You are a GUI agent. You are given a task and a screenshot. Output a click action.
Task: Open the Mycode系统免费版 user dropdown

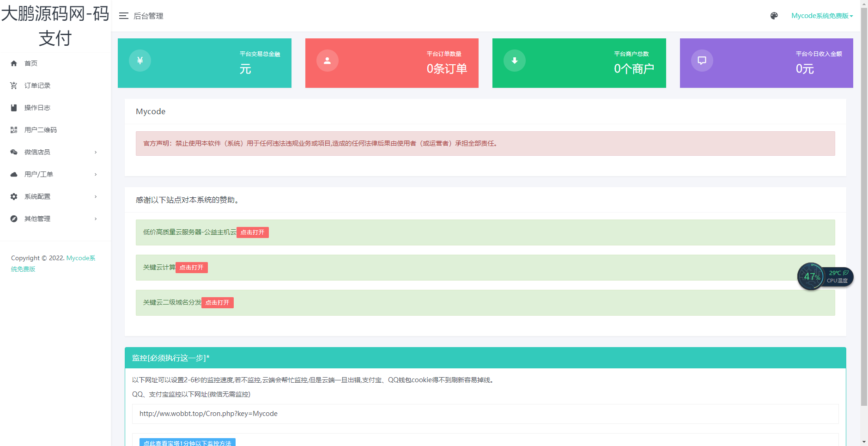(821, 16)
